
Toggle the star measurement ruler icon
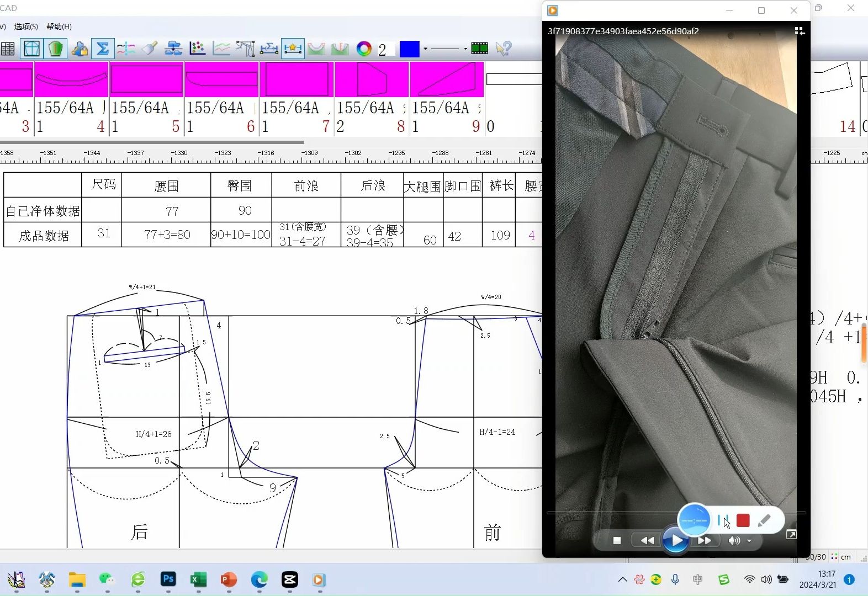click(x=293, y=49)
